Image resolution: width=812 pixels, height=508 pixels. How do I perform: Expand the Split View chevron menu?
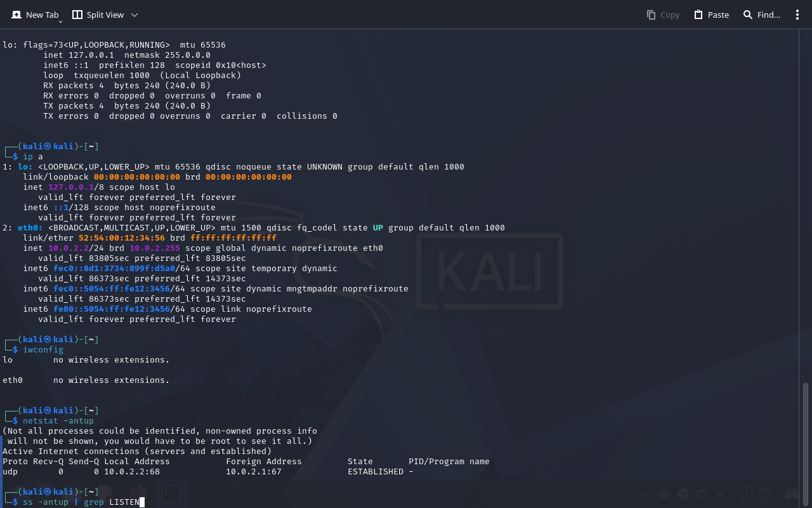point(134,15)
